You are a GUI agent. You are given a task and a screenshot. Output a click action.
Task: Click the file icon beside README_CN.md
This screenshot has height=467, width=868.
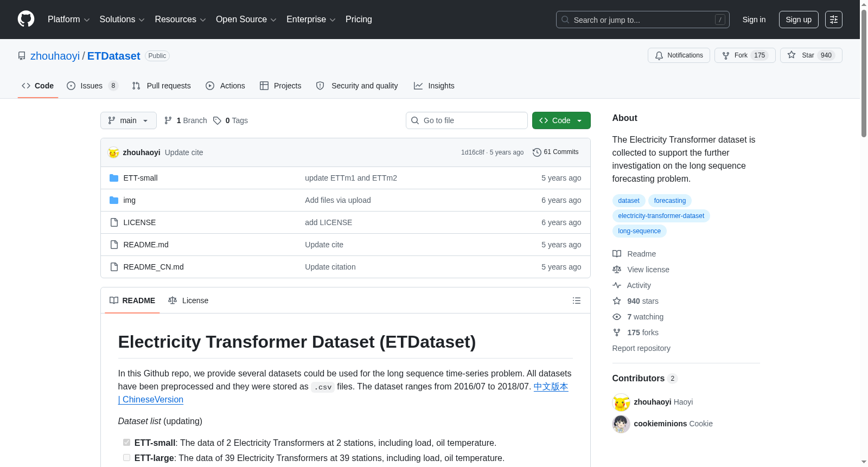[x=114, y=267]
